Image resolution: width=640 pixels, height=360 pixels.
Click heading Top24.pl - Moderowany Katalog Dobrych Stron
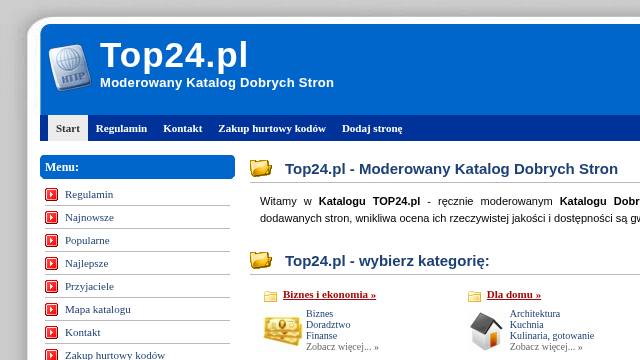(x=451, y=169)
